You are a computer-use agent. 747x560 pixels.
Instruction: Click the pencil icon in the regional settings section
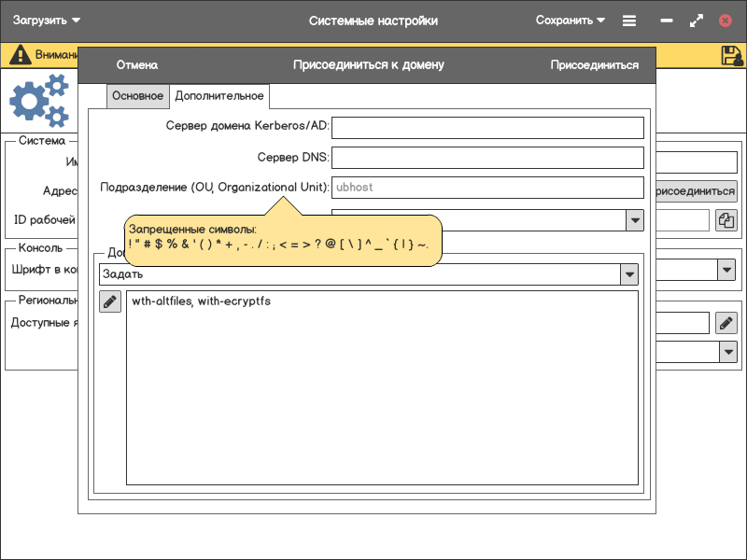(x=726, y=323)
